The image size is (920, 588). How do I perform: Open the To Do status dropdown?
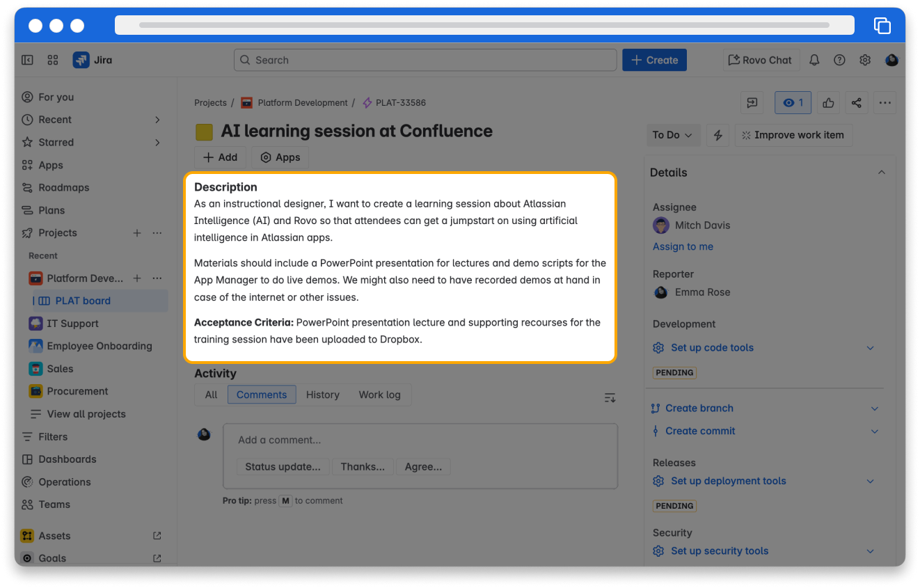pos(673,135)
